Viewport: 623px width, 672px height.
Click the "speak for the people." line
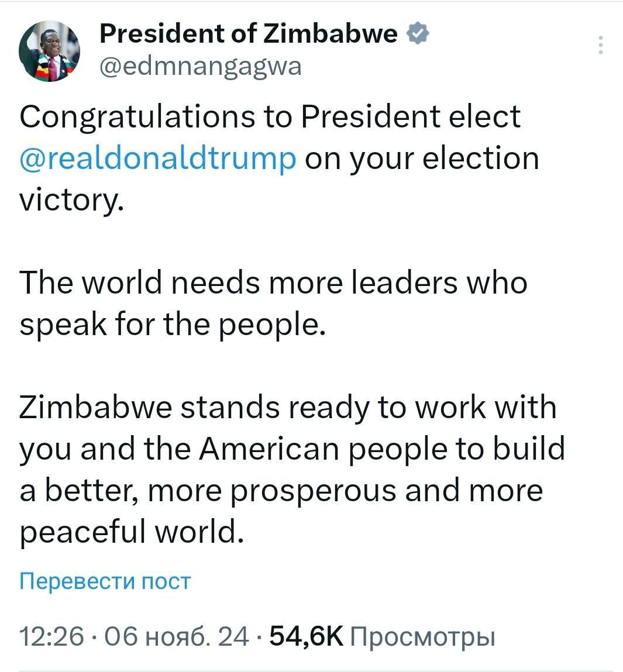(172, 325)
